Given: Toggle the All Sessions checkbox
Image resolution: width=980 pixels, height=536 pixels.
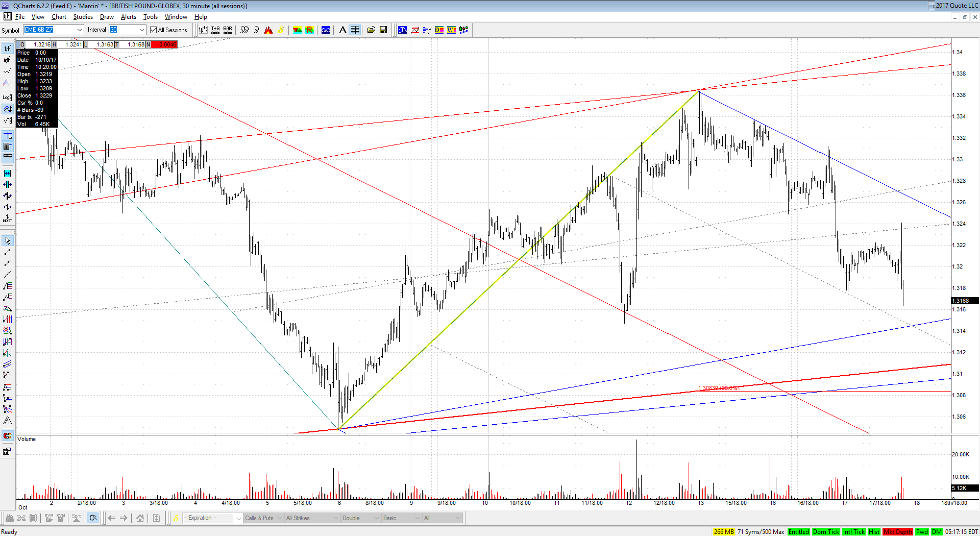Looking at the screenshot, I should coord(153,30).
